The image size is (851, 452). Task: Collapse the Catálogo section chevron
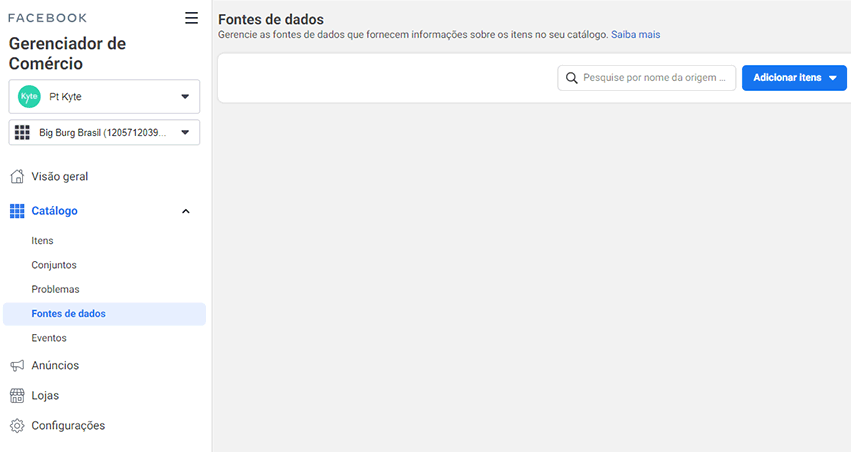tap(186, 211)
